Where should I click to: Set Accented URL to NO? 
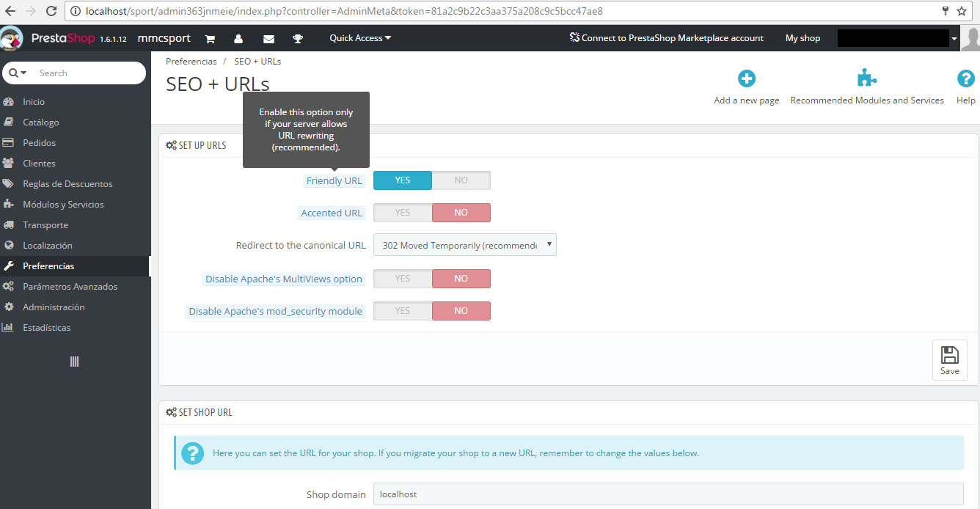461,213
